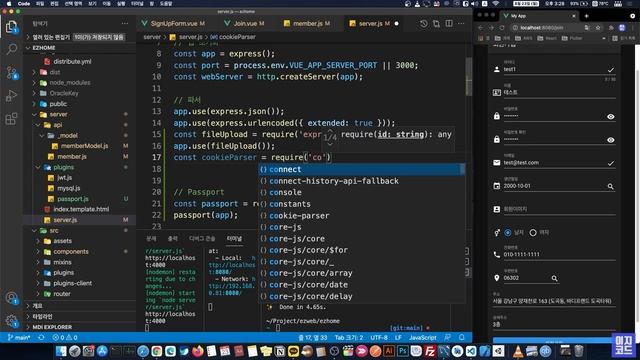Collapse the server folder
The height and width of the screenshot is (360, 640).
point(79,114)
